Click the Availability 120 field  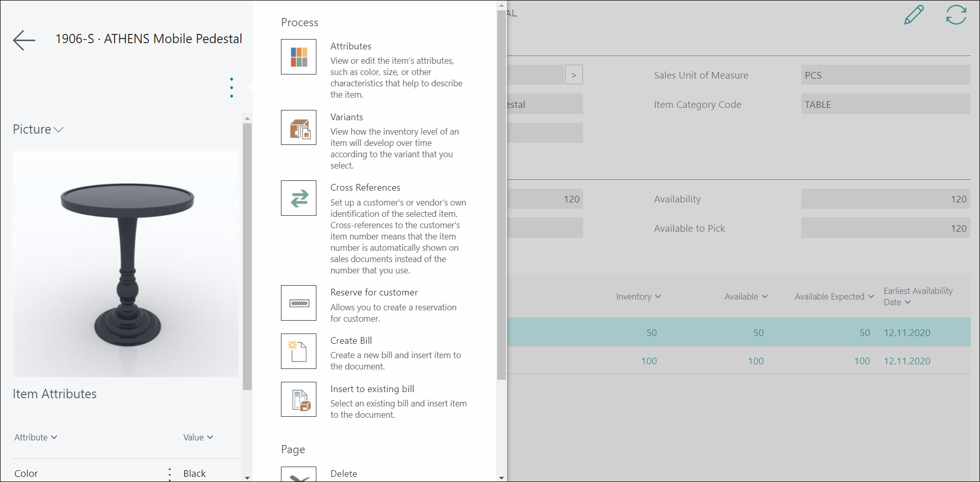click(x=885, y=199)
